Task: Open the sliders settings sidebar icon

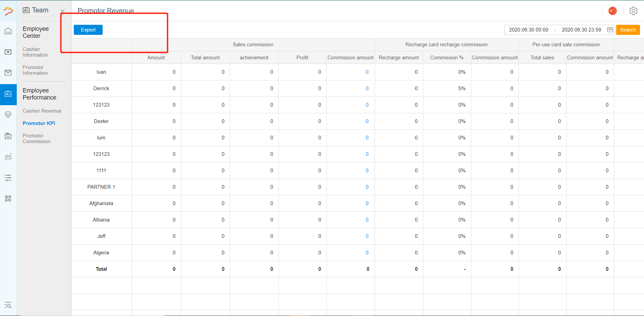Action: [x=8, y=178]
